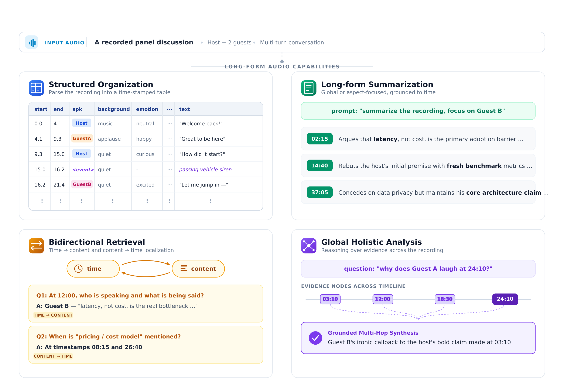The height and width of the screenshot is (392, 564).
Task: Click 'EVIDENCE NODES ACROSS TIMELINE' label
Action: (353, 286)
